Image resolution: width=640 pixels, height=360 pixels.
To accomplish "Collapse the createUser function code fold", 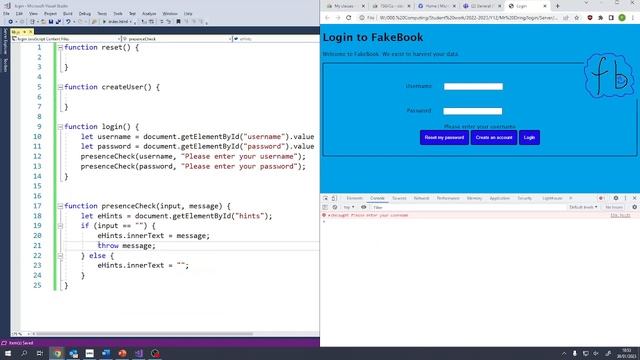I will point(60,87).
